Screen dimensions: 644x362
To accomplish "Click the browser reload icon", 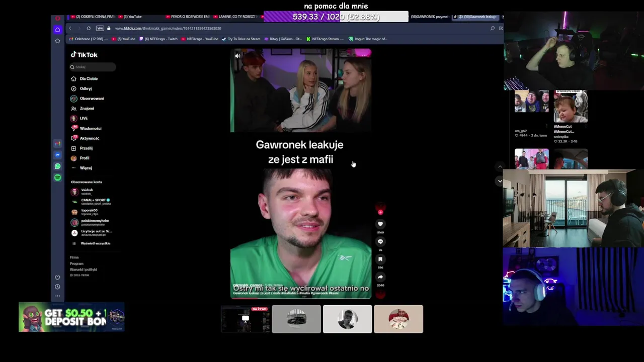I will (89, 28).
